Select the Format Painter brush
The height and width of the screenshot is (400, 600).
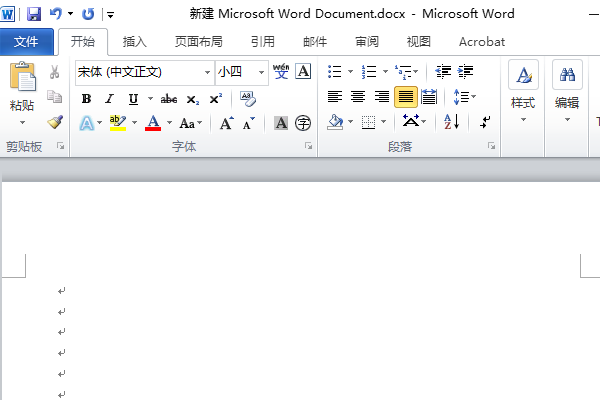click(x=55, y=122)
